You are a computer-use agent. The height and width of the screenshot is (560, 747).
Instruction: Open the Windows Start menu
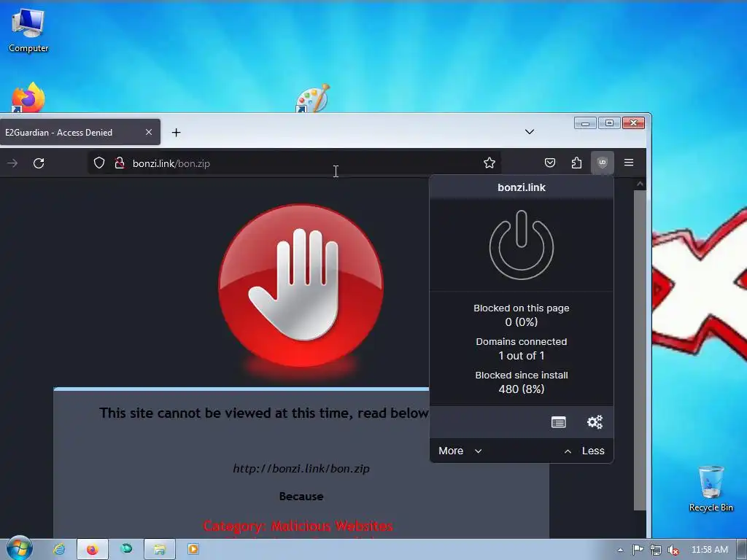coord(20,548)
